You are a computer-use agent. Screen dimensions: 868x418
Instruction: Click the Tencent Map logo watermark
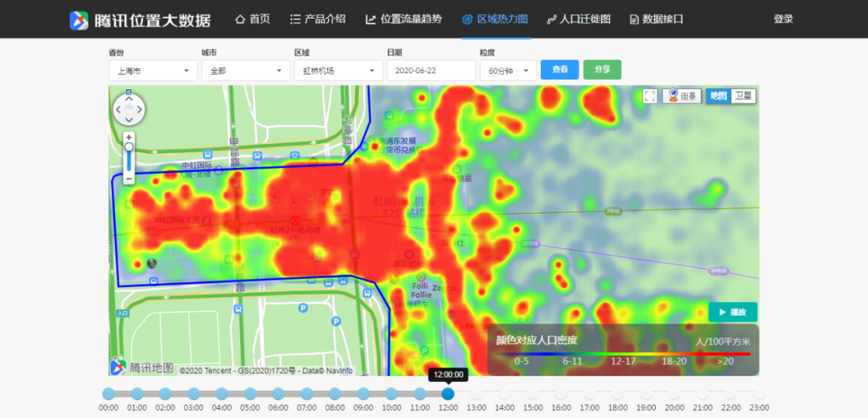142,367
